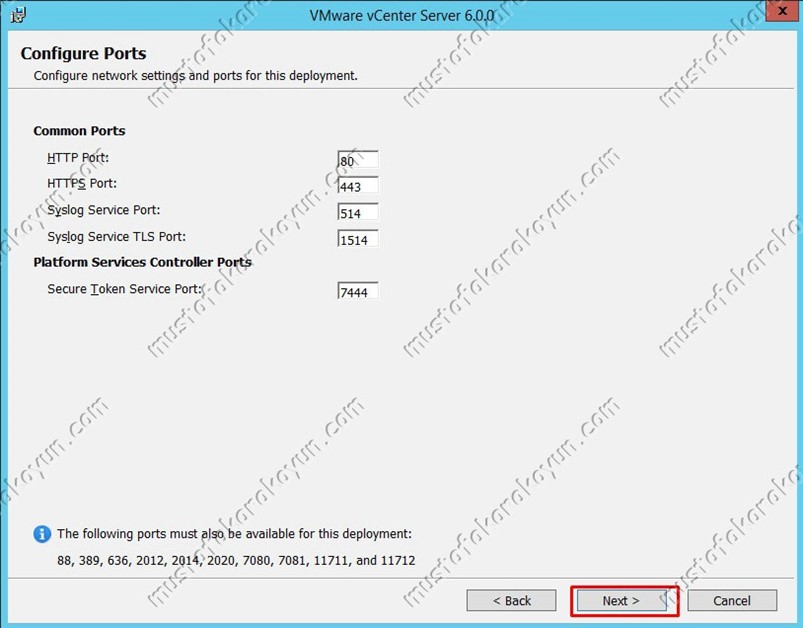The image size is (803, 628).
Task: Click the "Platform Services Controller Ports" heading
Action: pos(142,262)
